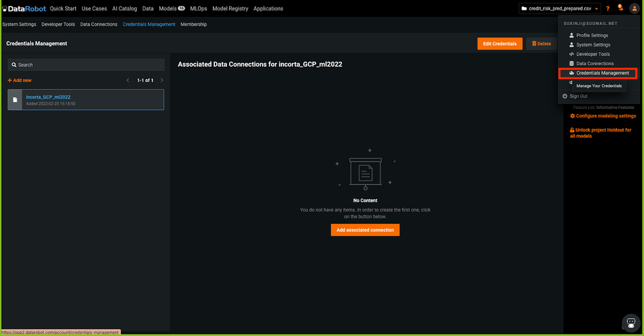This screenshot has width=644, height=336.
Task: Expand the credit_risk_pred_prepared.csv project dropdown
Action: point(560,8)
